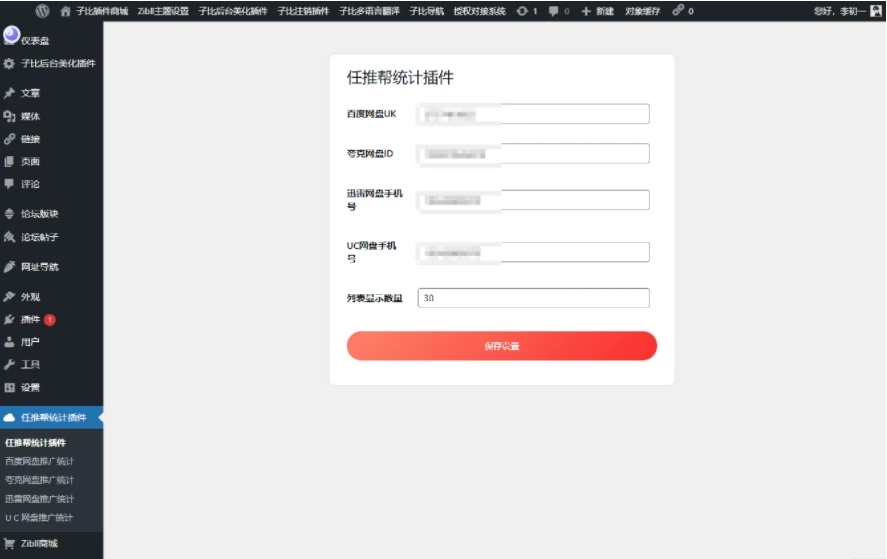
Task: Open 设置 (Settings) in the sidebar
Action: click(x=30, y=387)
